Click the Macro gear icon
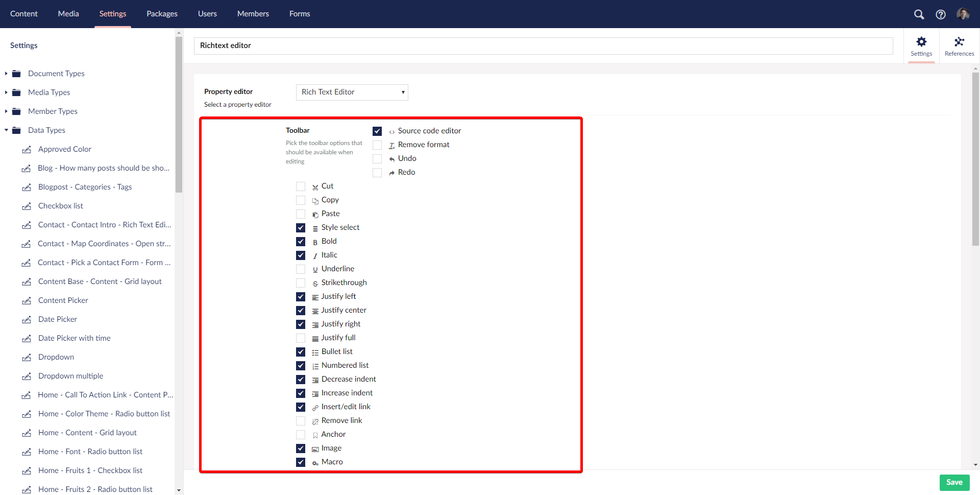Screen dimensions: 980x495 [314, 462]
